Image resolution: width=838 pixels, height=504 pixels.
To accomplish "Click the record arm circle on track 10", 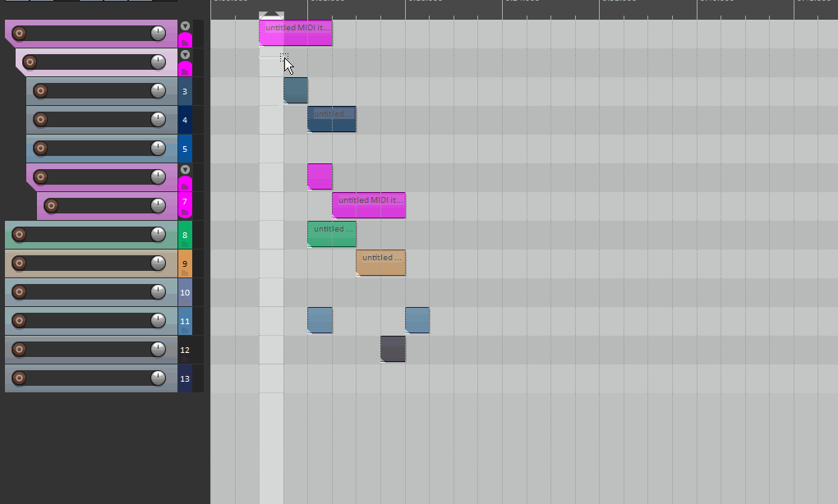I will click(19, 292).
